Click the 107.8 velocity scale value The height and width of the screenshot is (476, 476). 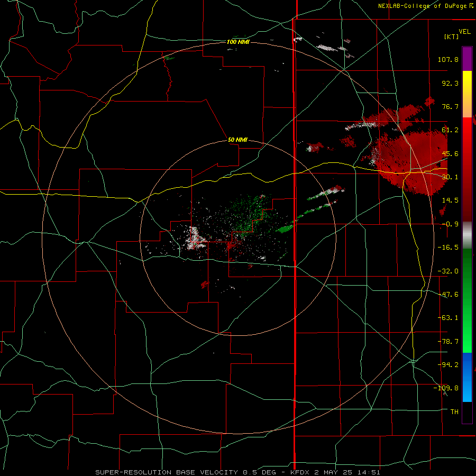448,59
